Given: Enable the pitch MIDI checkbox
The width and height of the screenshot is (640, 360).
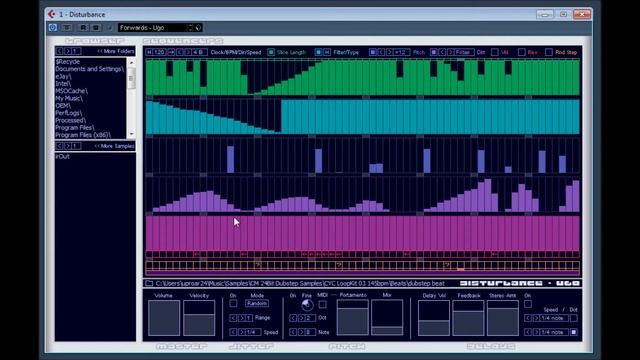Looking at the screenshot, I should tap(322, 304).
